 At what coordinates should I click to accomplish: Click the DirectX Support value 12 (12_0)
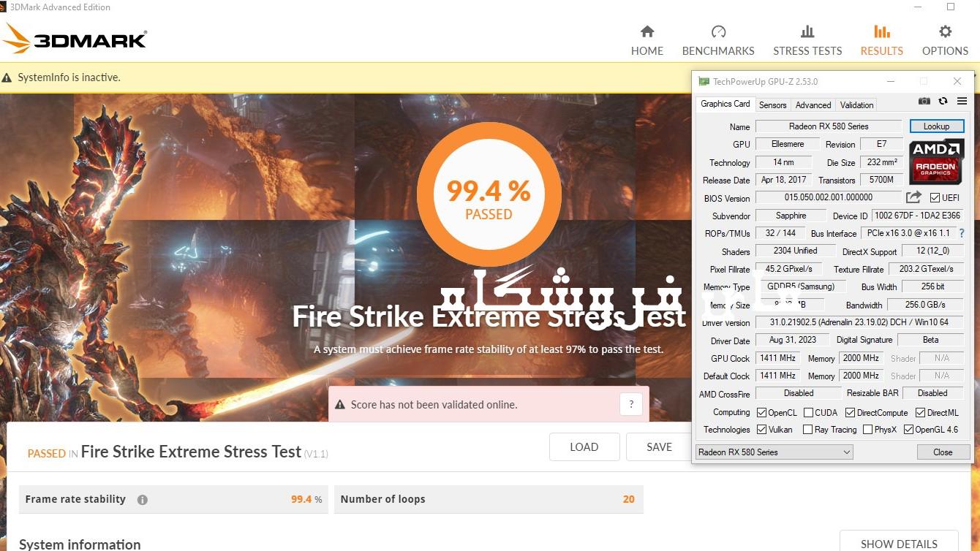click(x=932, y=251)
